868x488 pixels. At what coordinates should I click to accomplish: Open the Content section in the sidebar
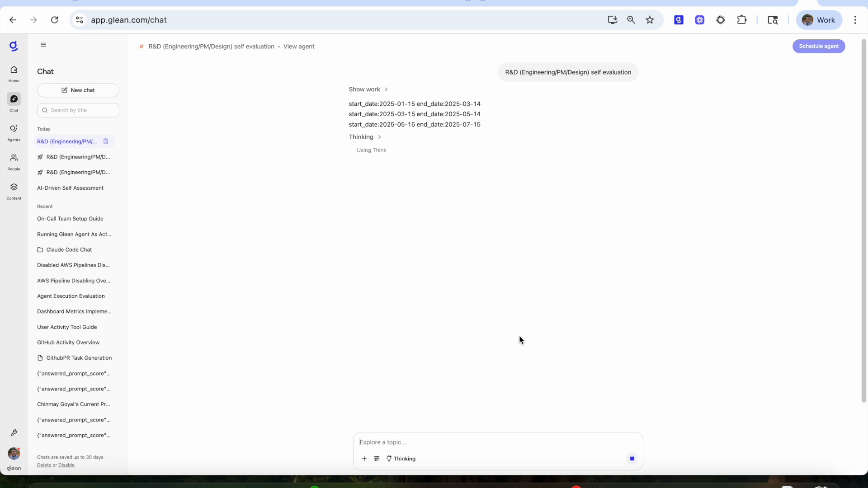click(x=14, y=191)
